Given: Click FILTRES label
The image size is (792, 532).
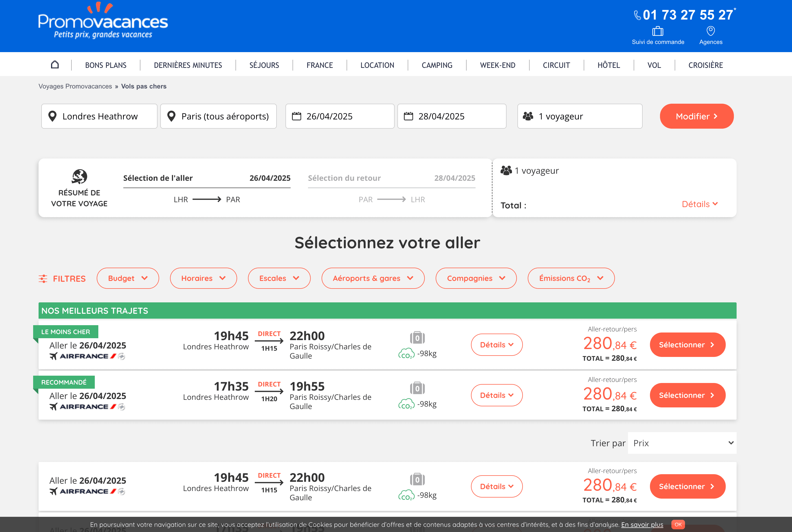Looking at the screenshot, I should click(x=69, y=278).
